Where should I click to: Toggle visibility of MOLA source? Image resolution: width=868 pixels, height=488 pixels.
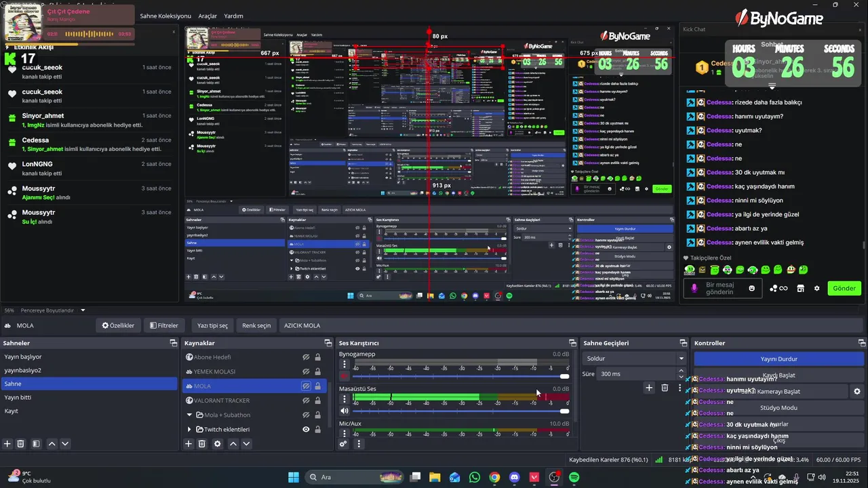coord(306,386)
